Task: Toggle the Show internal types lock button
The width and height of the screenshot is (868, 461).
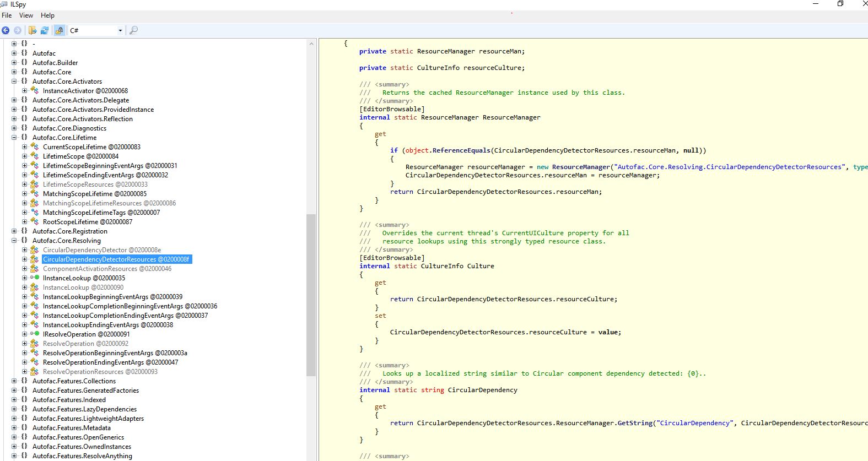Action: 60,30
